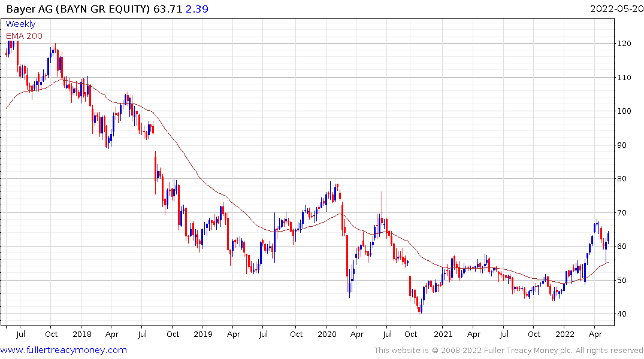Click the 50 price axis label
This screenshot has height=359, width=644.
click(622, 281)
